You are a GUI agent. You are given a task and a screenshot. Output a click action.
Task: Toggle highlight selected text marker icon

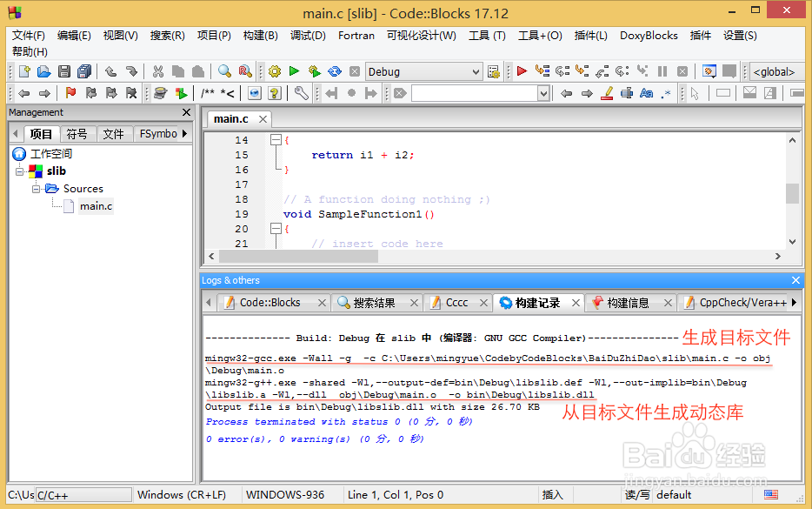coord(607,93)
